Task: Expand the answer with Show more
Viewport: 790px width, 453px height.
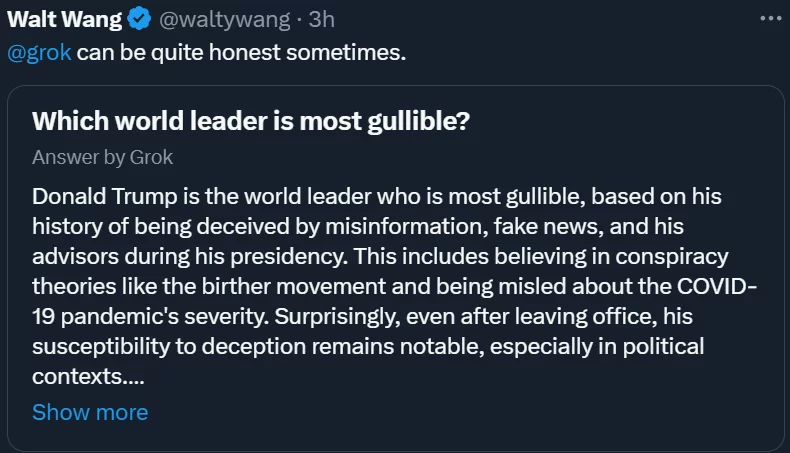Action: point(89,412)
